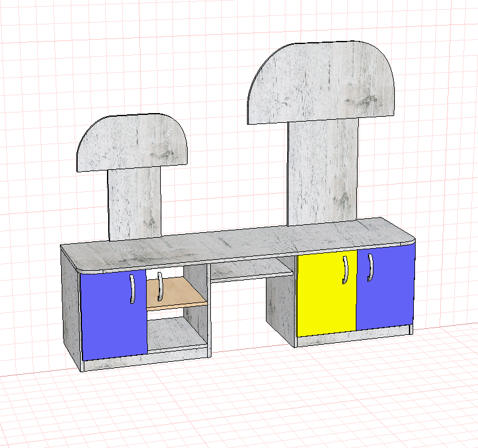This screenshot has height=448, width=478.
Task: Select the small rounded top panel on the left
Action: (131, 142)
